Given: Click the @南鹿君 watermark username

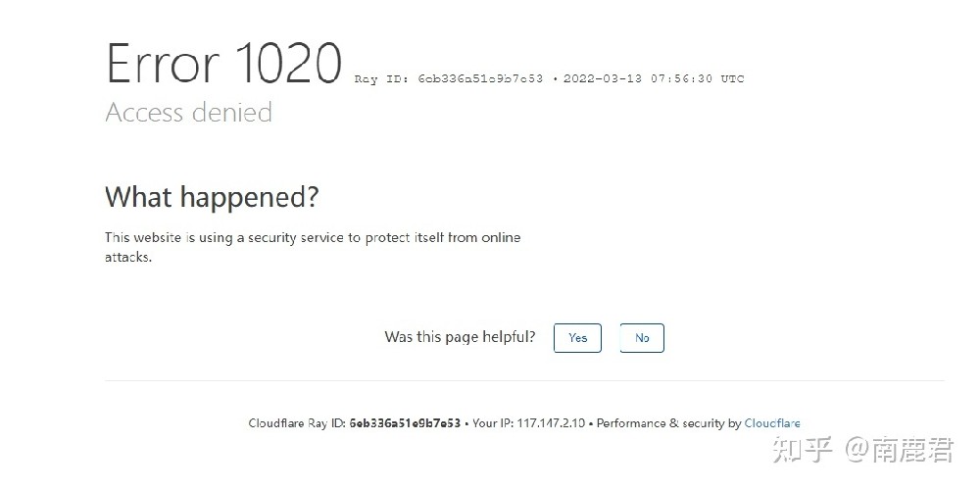Looking at the screenshot, I should coord(900,450).
